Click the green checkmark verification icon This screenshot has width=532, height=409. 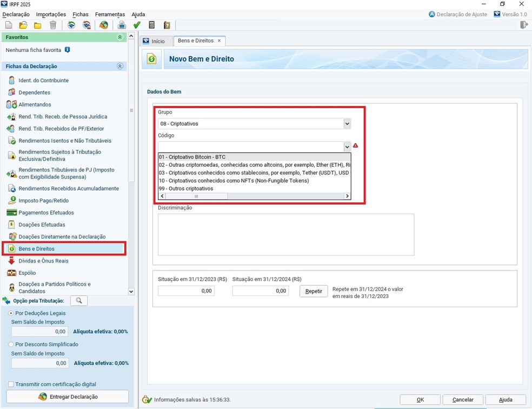(137, 25)
